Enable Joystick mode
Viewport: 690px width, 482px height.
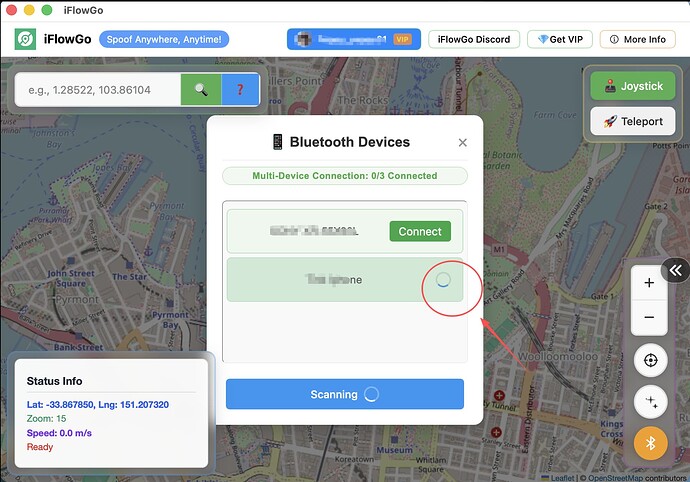[633, 86]
